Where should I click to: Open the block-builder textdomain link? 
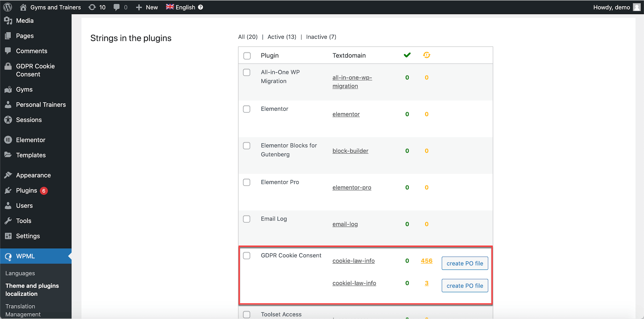(x=350, y=151)
